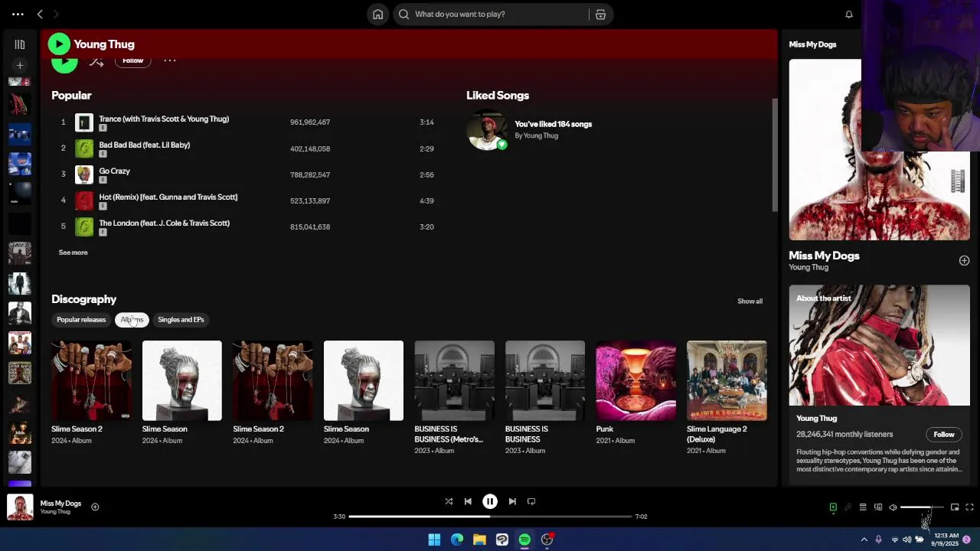Open the miniplayer icon
Viewport: 980px width, 551px height.
click(x=955, y=507)
